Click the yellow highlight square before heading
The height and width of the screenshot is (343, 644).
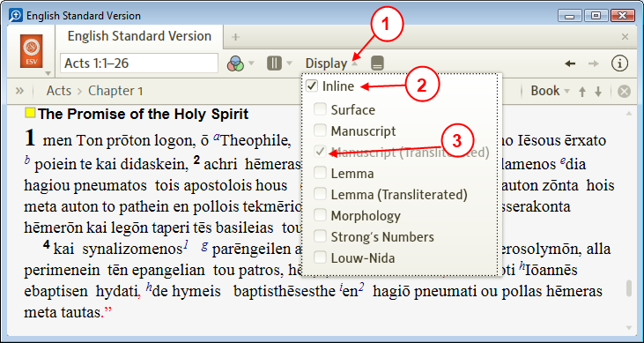(30, 113)
